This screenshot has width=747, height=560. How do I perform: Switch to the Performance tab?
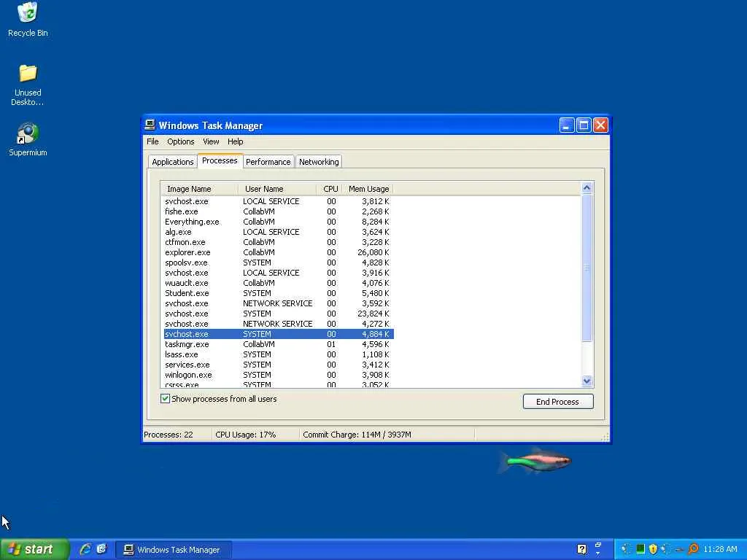point(268,162)
